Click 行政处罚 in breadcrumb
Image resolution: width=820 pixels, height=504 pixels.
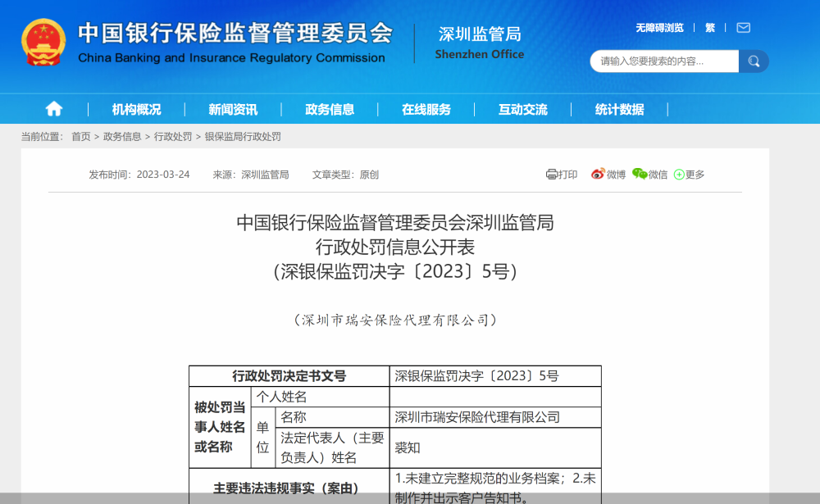point(172,137)
